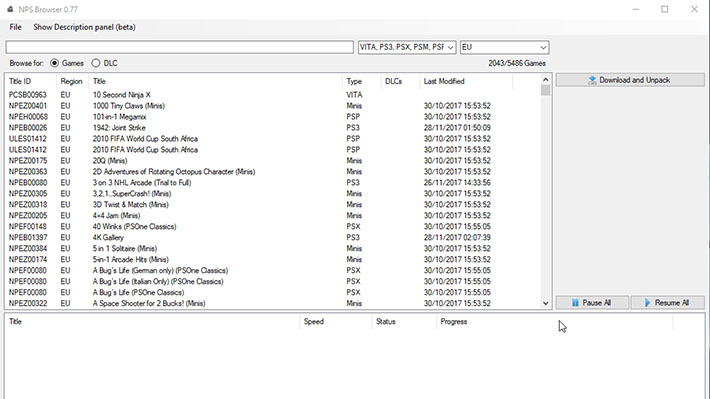The height and width of the screenshot is (399, 710).
Task: Select the 4x4 Jam (Minis) row
Action: pos(273,216)
